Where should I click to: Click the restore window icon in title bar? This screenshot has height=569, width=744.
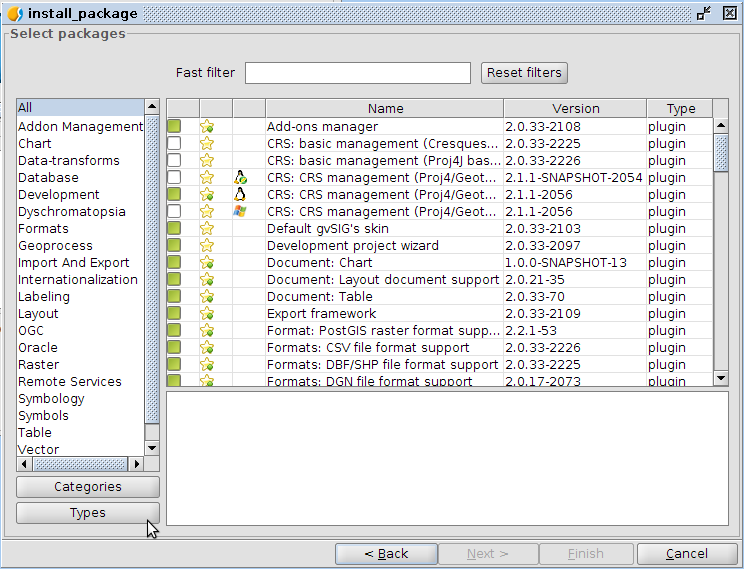click(x=704, y=14)
